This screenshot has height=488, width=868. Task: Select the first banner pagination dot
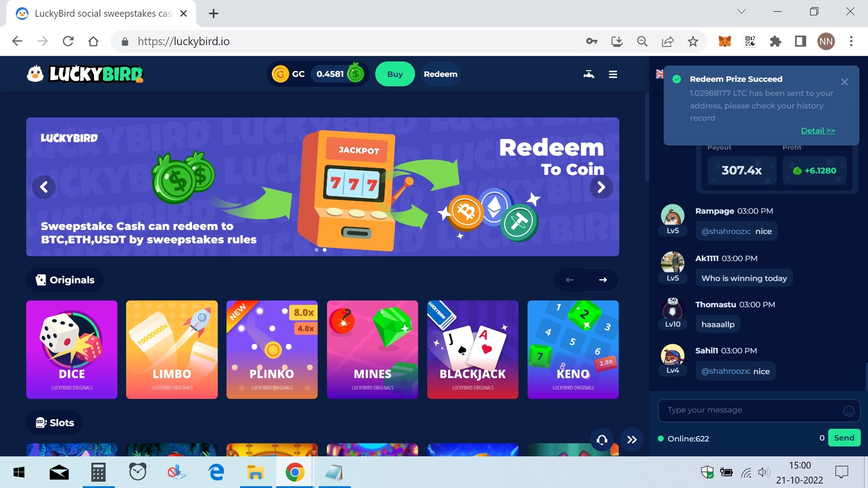316,250
